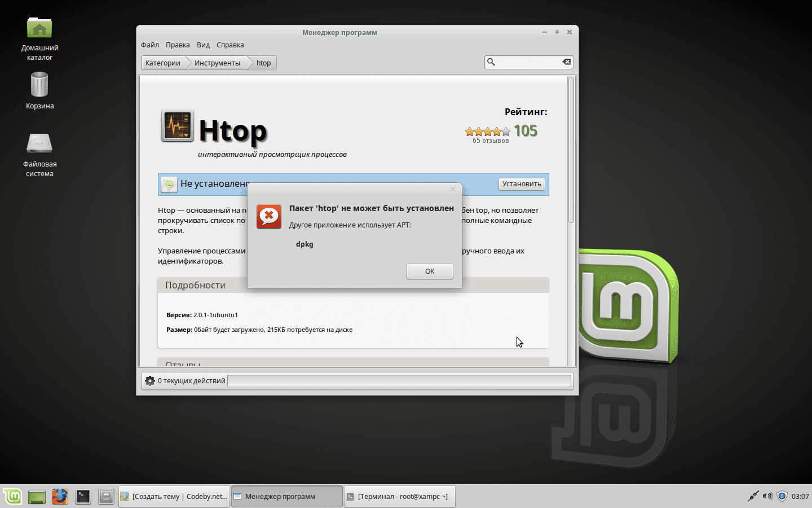Click the volume icon in the tray
Screen dimensions: 812x508
click(x=767, y=497)
